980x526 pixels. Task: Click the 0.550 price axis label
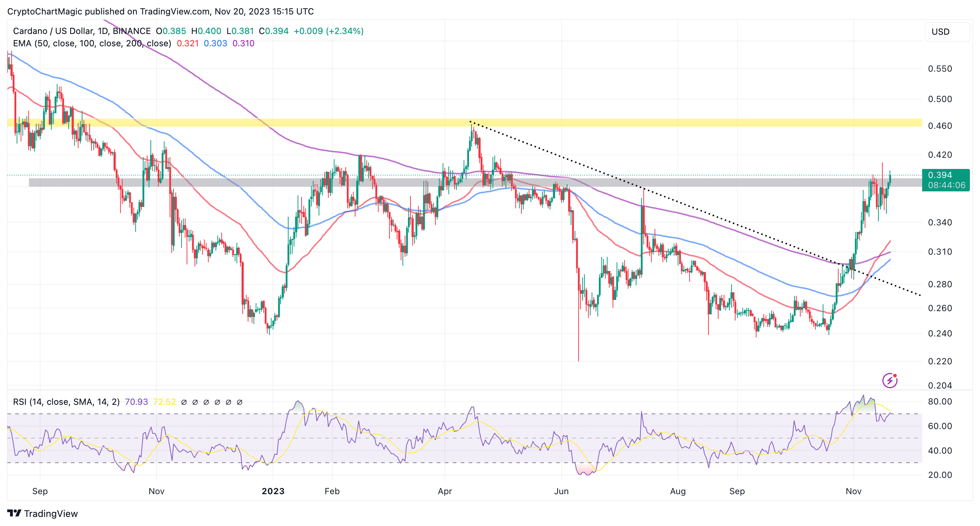(940, 69)
